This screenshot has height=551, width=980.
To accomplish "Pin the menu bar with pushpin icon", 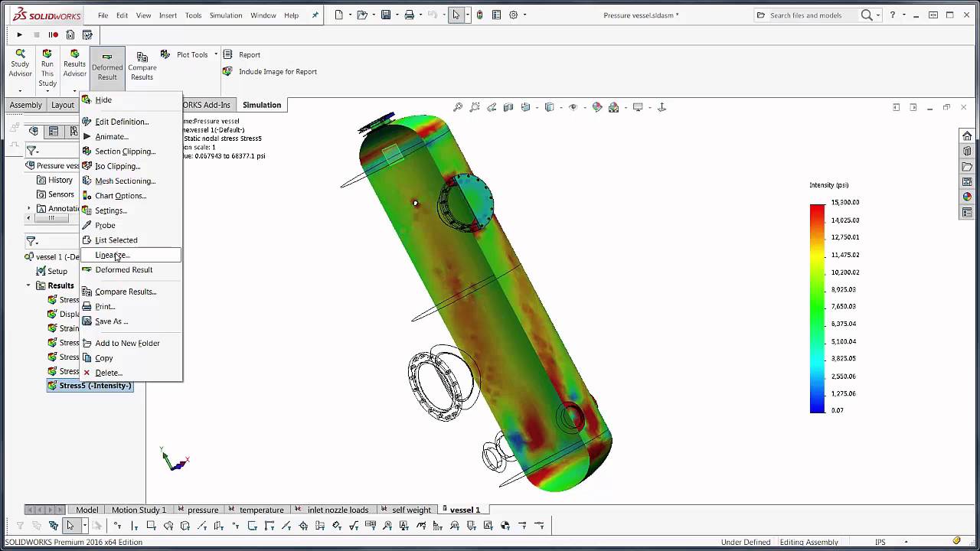I will [x=315, y=15].
